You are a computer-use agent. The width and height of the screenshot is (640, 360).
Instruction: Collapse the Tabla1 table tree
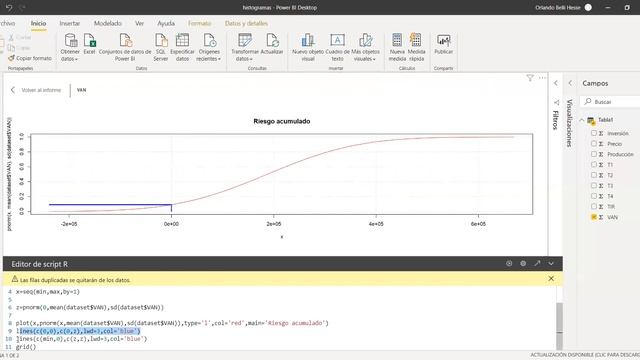[582, 120]
